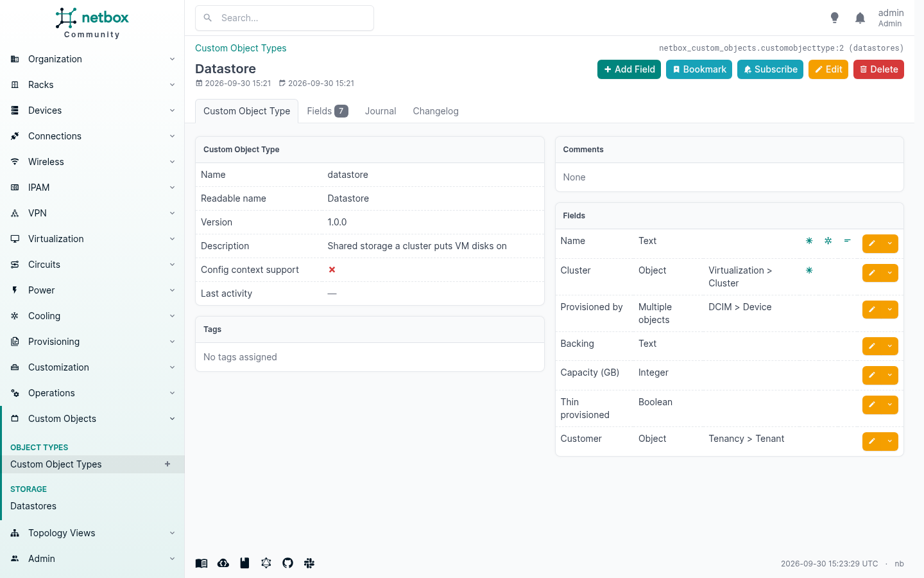924x578 pixels.
Task: Click the footer GraphQL icon
Action: click(x=266, y=563)
